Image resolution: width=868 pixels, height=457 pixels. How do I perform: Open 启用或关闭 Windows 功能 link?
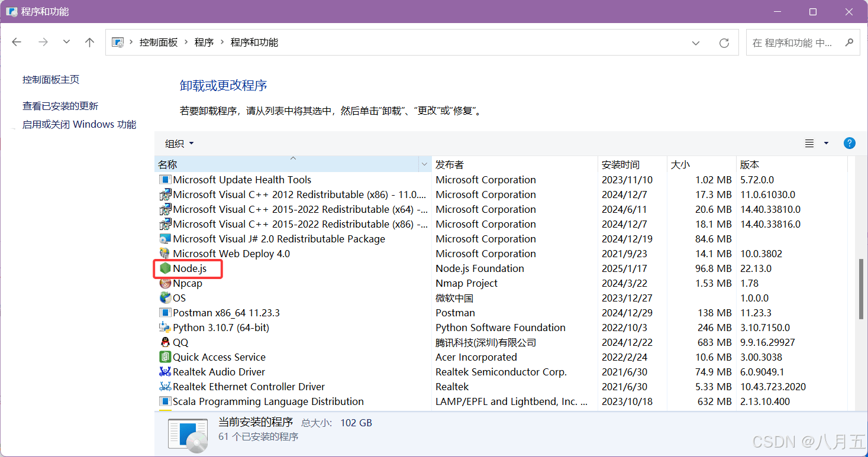point(79,124)
